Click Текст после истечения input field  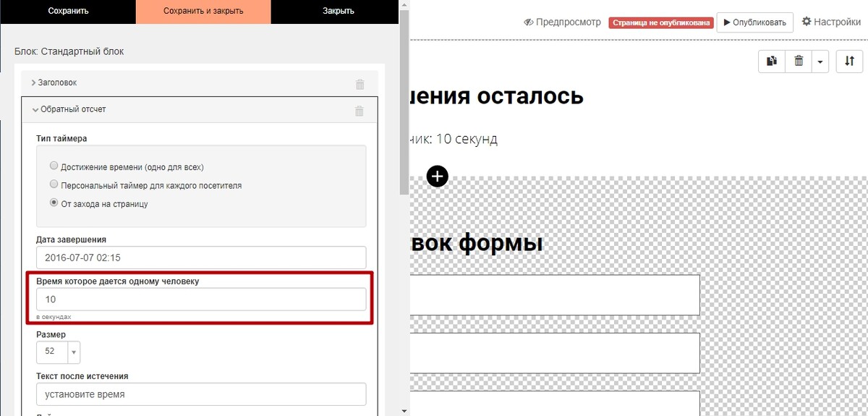click(201, 394)
